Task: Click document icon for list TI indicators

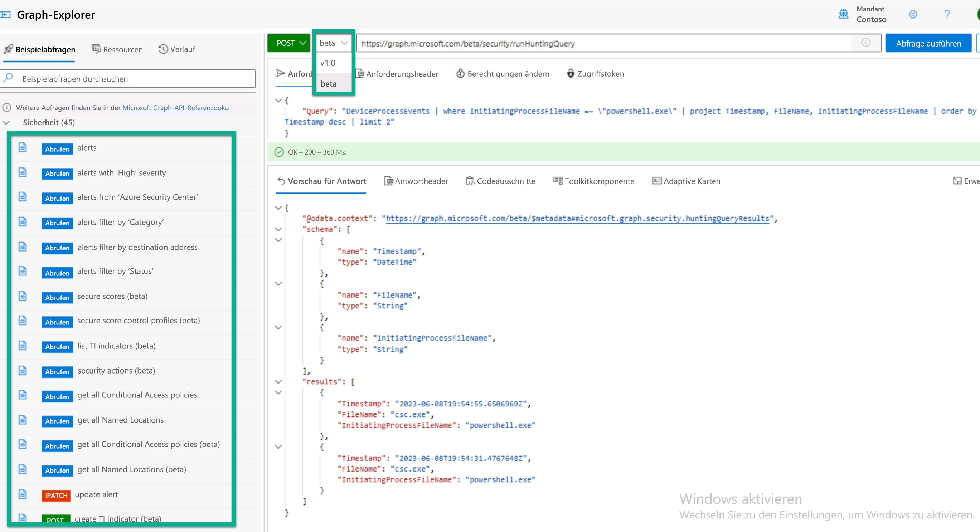Action: point(23,345)
